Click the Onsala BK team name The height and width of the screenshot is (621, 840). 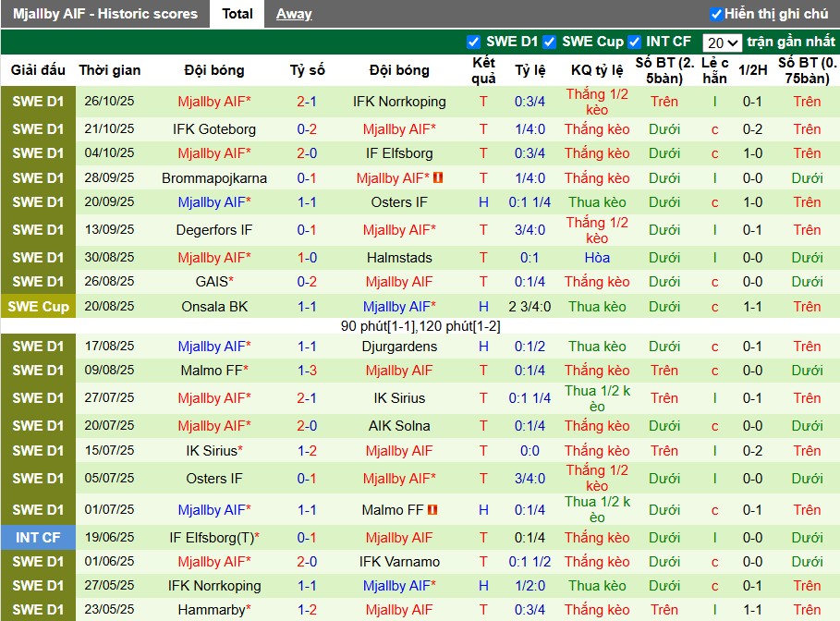pyautogui.click(x=214, y=307)
